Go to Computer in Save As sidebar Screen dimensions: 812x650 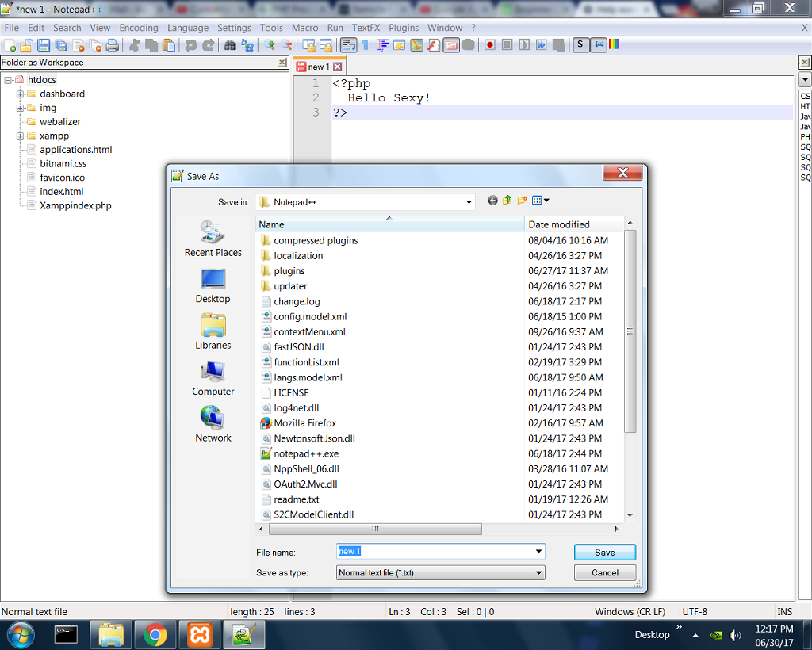pos(213,378)
